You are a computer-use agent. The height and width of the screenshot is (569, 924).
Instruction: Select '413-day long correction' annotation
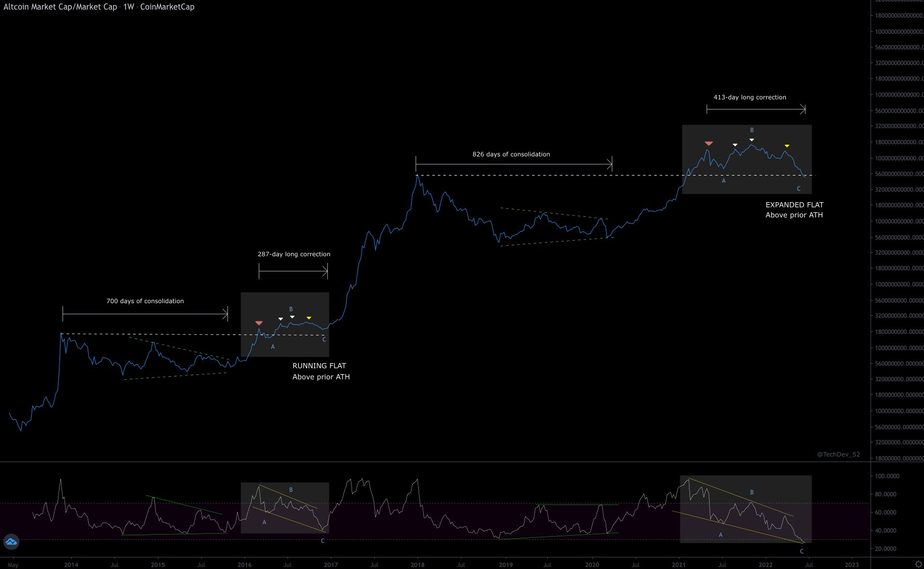(x=750, y=97)
